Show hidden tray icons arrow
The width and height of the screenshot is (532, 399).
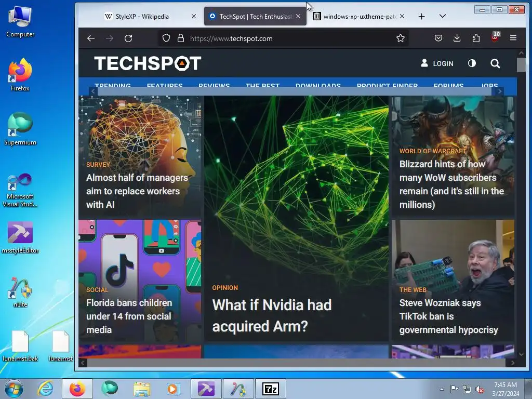coord(442,389)
